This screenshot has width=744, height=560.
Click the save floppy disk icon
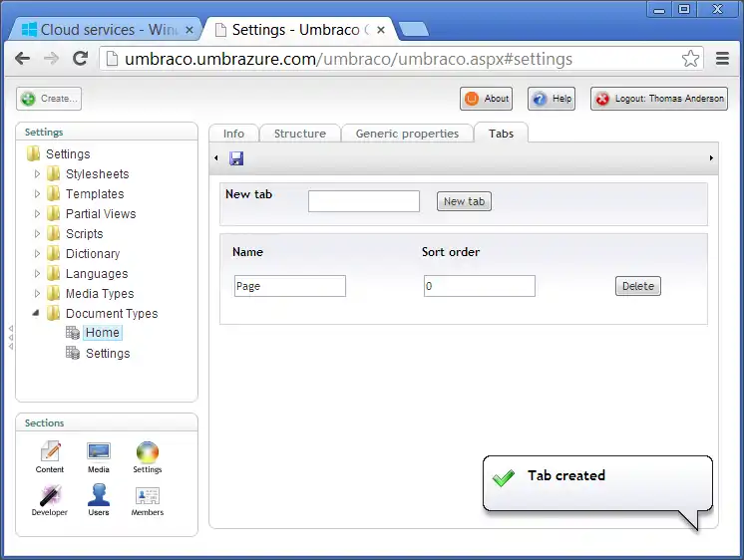236,158
